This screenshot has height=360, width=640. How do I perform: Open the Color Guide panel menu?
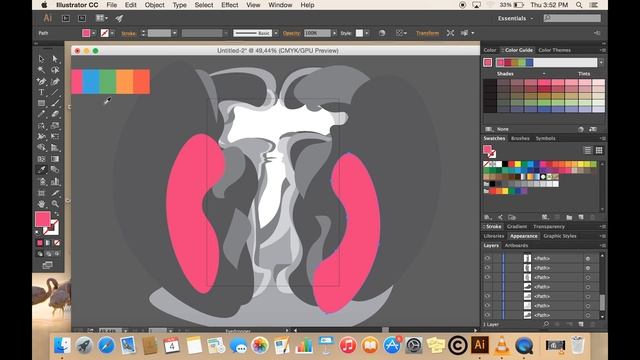[603, 50]
